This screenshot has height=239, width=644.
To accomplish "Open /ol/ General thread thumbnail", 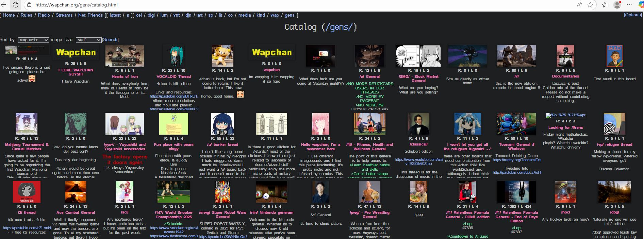I will pos(369,55).
